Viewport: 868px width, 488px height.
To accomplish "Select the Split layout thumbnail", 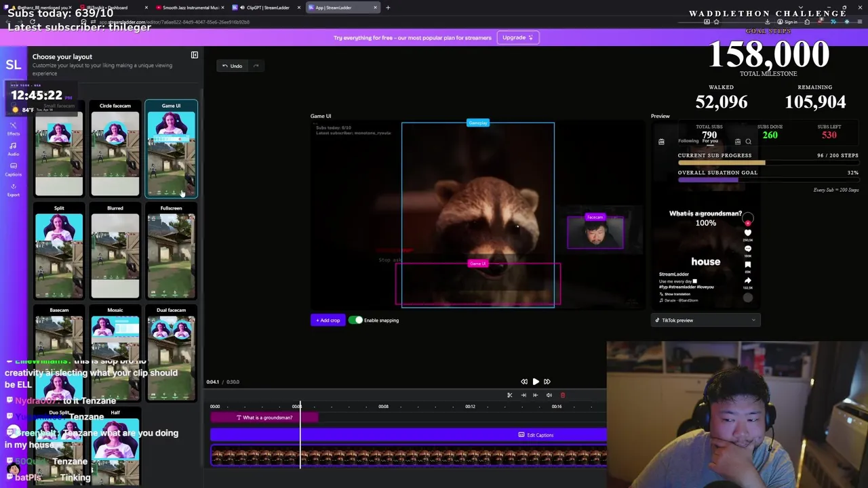I will [59, 251].
